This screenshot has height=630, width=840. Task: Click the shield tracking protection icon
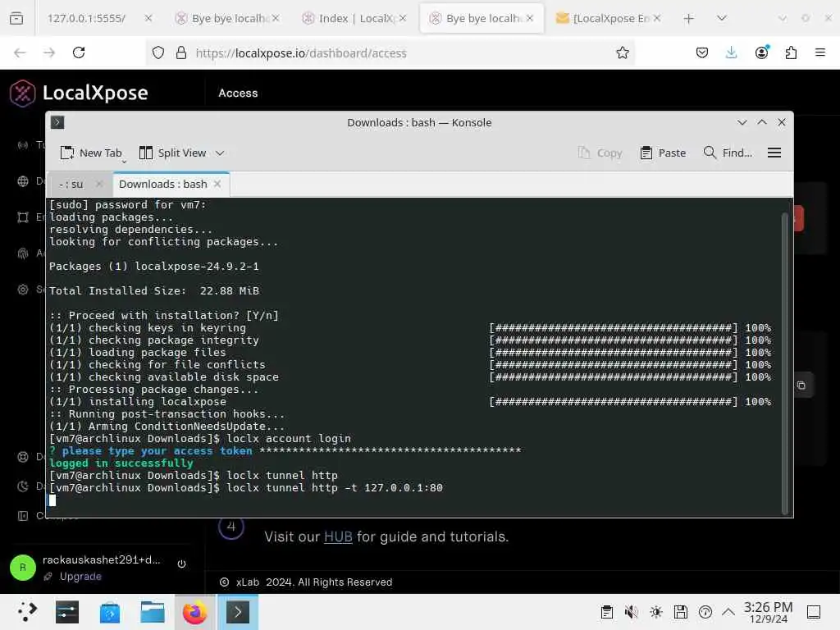[x=158, y=52]
